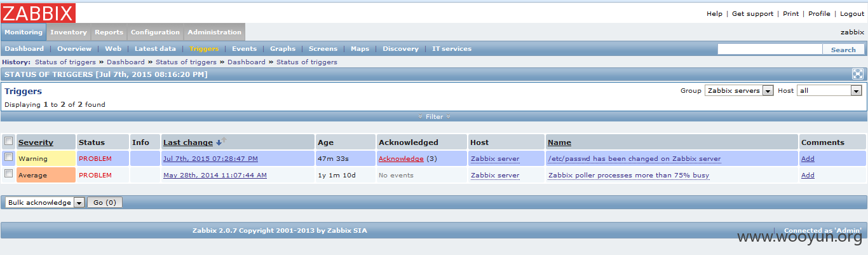Select Triggers submenu item
868x255 pixels.
(x=204, y=48)
